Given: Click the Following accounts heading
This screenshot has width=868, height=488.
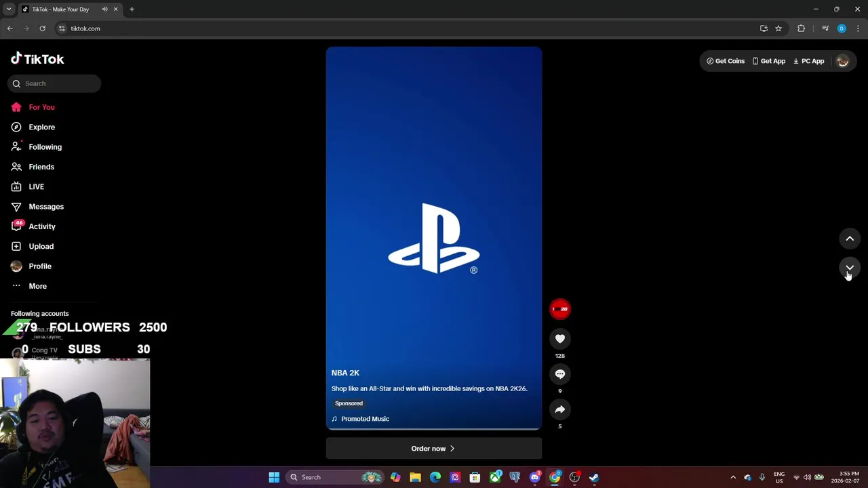Looking at the screenshot, I should [x=40, y=314].
